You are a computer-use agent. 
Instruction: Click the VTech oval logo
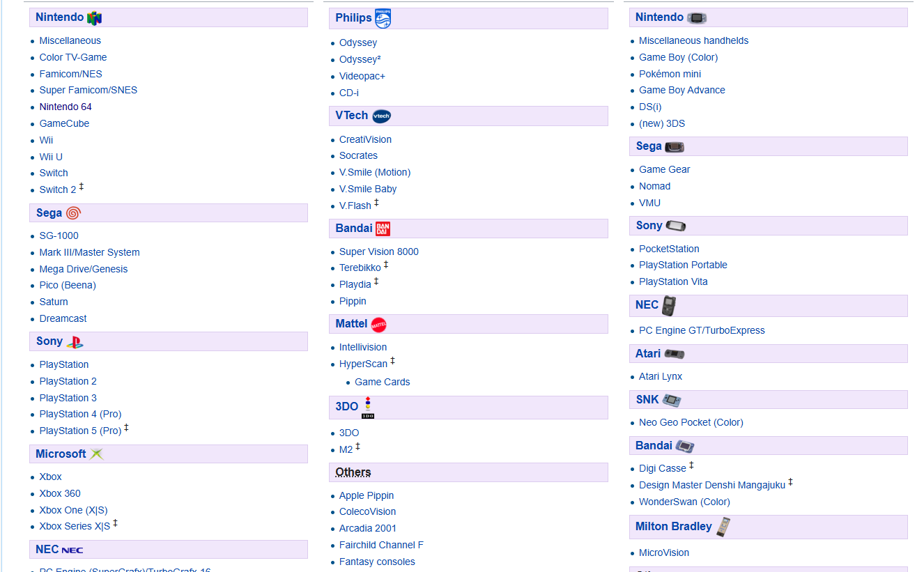[x=382, y=116]
